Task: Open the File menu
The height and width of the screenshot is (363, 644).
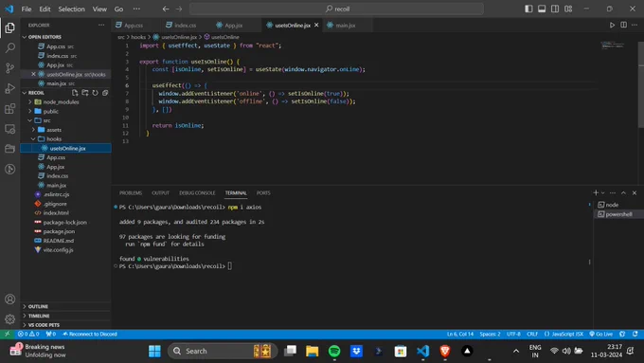Action: point(27,9)
